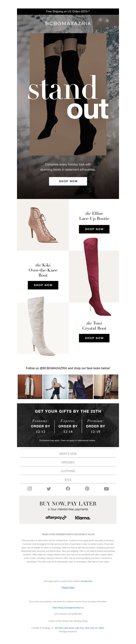Click the Unsubscribe link
Screen dimensions: 136x644
pos(86,581)
